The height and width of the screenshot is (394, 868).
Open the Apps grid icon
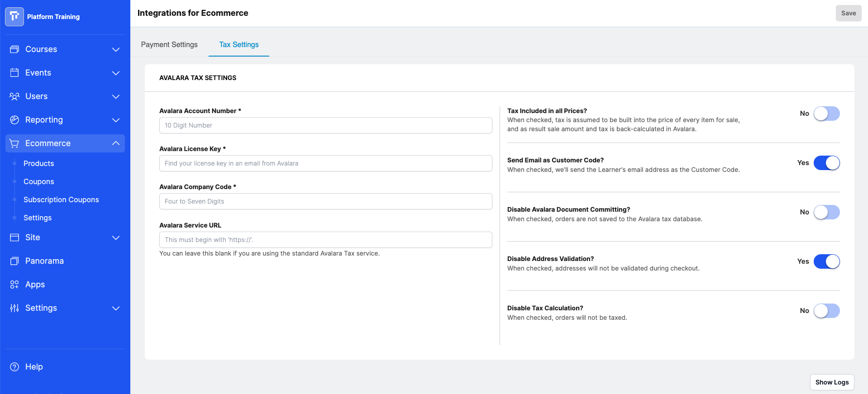point(14,285)
